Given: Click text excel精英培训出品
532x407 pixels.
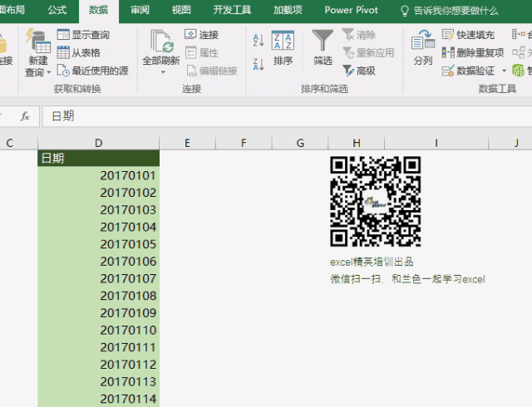Looking at the screenshot, I should (x=372, y=262).
